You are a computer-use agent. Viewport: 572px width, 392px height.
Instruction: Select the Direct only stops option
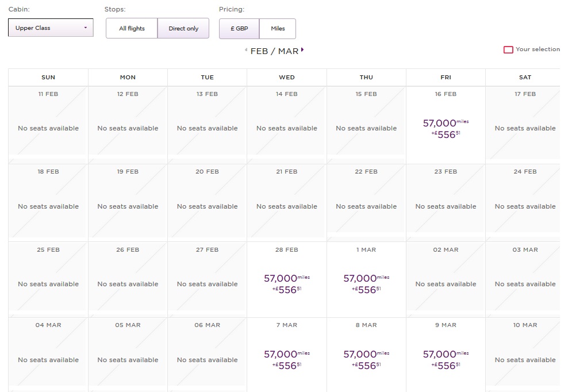pyautogui.click(x=183, y=28)
